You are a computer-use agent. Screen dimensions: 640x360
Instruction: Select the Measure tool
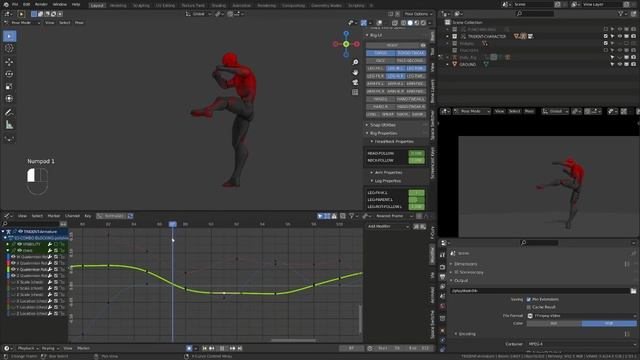[9, 125]
